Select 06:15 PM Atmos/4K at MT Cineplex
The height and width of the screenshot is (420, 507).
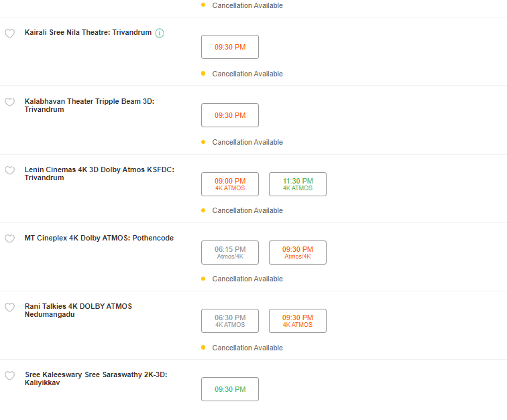(x=230, y=253)
